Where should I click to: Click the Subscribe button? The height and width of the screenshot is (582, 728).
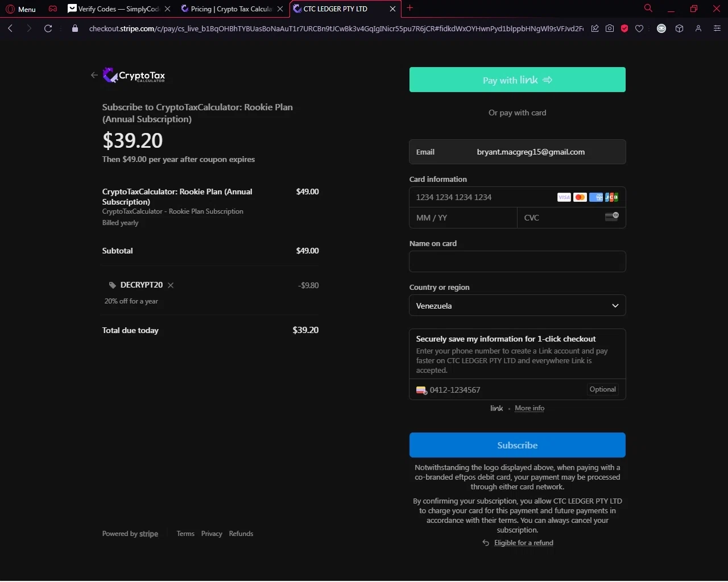tap(518, 445)
